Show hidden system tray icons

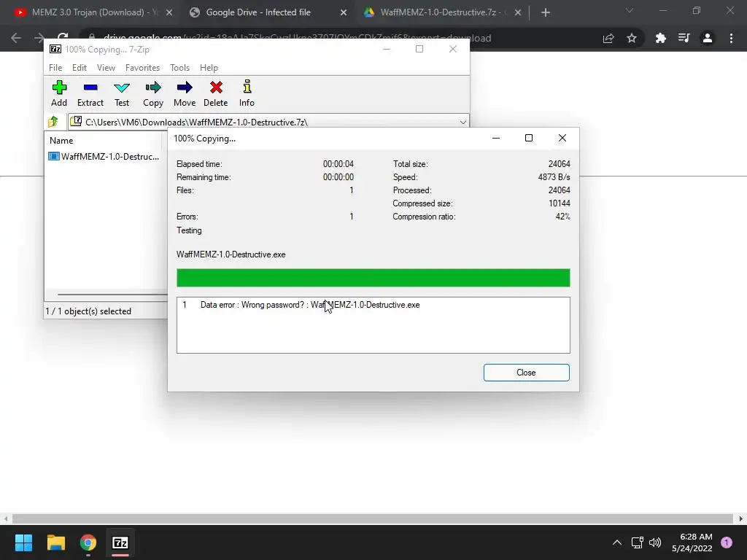click(x=617, y=542)
